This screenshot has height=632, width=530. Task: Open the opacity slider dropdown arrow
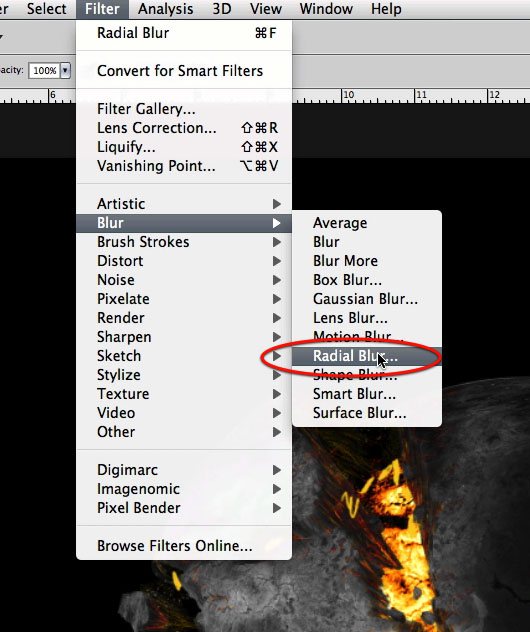(65, 71)
